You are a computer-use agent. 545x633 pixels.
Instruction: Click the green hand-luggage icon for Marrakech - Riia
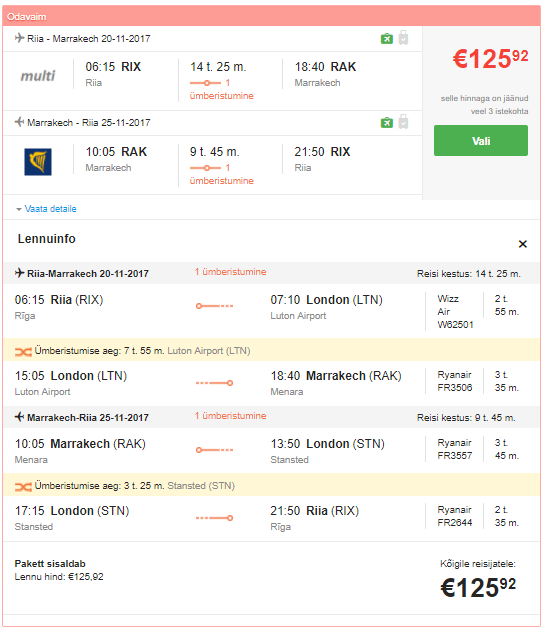coord(387,123)
